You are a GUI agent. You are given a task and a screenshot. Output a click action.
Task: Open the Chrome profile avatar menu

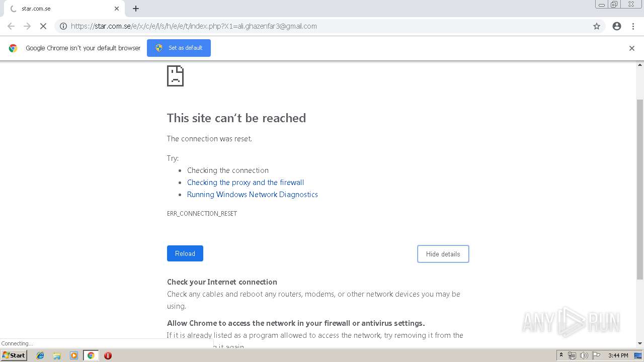[617, 26]
